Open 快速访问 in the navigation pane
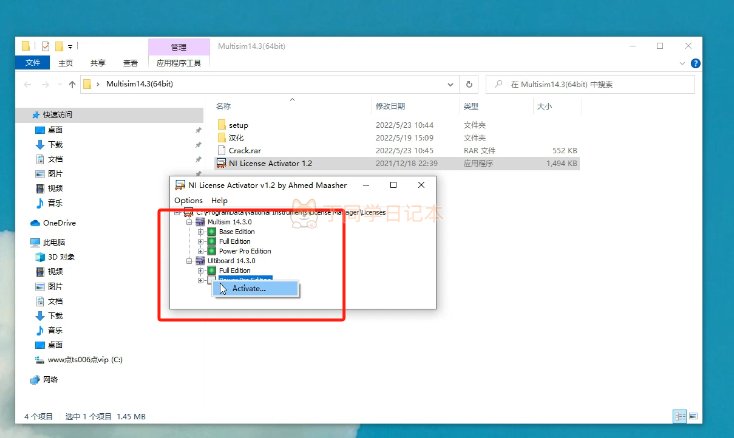The image size is (734, 438). [x=58, y=114]
